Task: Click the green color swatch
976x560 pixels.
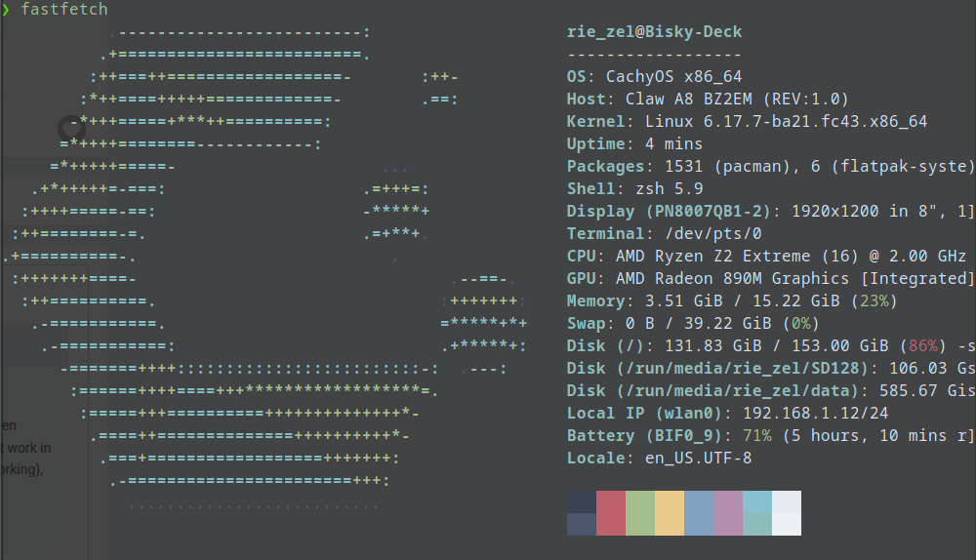Action: 639,512
